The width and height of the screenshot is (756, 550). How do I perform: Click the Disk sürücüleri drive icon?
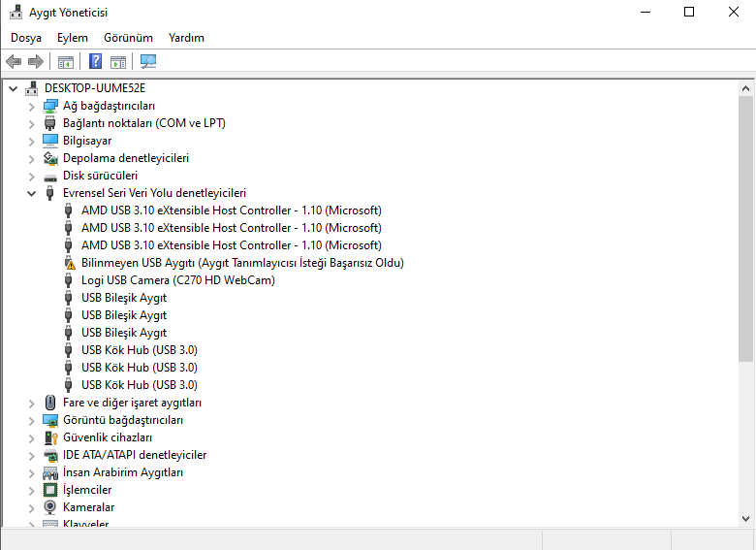pyautogui.click(x=50, y=178)
